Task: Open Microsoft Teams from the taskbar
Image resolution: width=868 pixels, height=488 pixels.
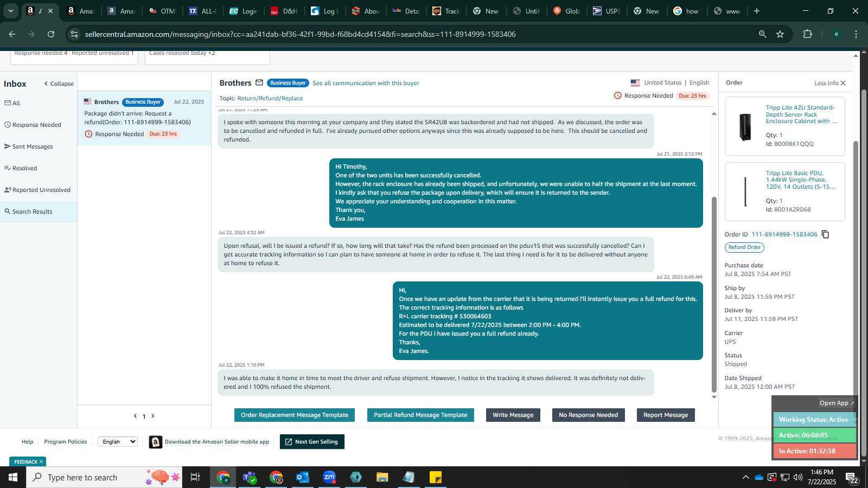Action: coord(250,477)
